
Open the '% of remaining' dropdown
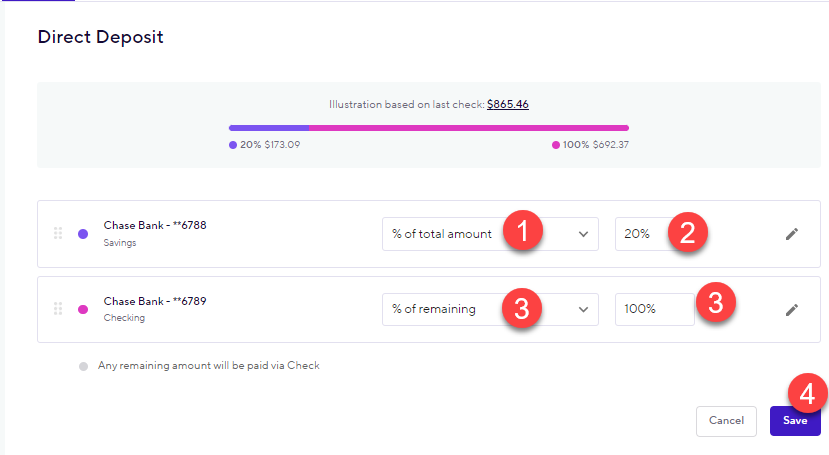[490, 310]
